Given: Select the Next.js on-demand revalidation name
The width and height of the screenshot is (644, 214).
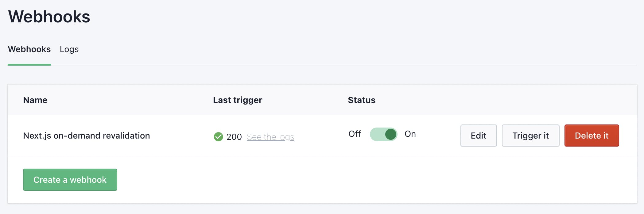Looking at the screenshot, I should (x=86, y=136).
